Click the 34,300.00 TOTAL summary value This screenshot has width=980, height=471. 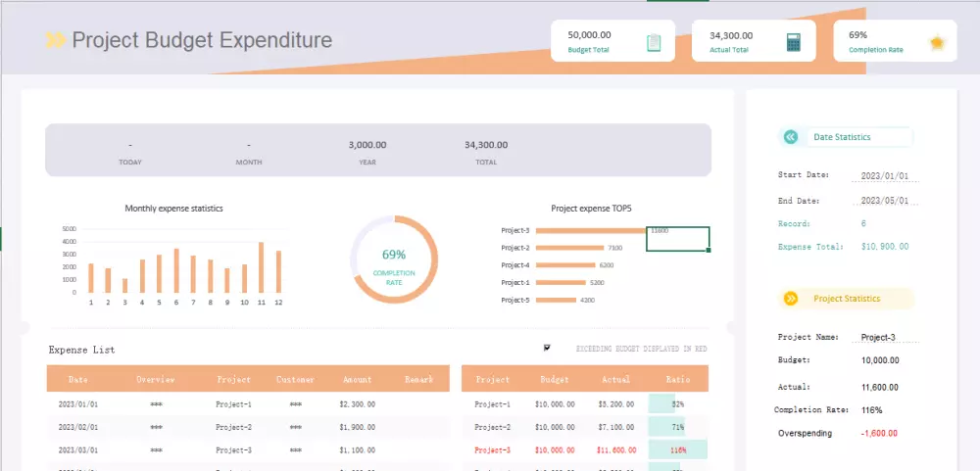[486, 145]
